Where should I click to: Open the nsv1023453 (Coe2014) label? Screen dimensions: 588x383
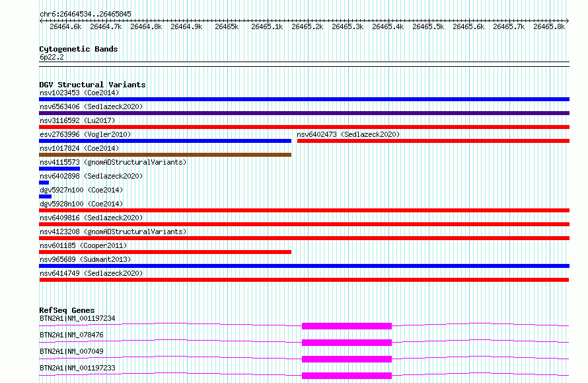tap(79, 93)
